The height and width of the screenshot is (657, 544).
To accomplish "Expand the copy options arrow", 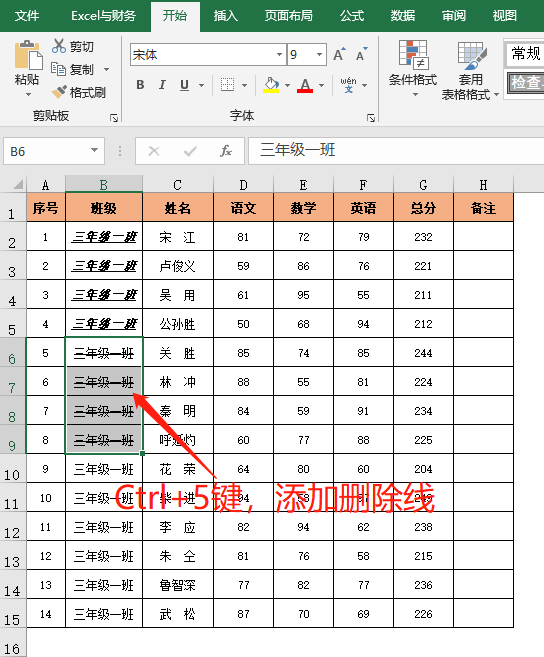I will coord(106,69).
